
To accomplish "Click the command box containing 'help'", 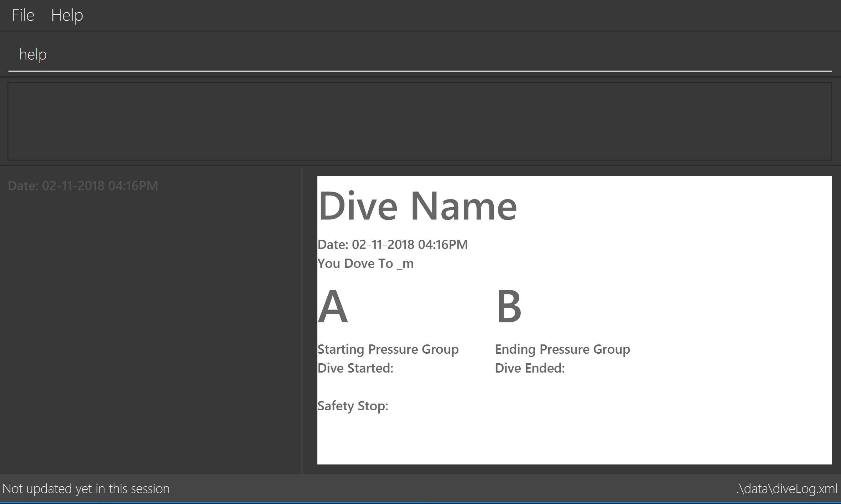I will tap(420, 54).
